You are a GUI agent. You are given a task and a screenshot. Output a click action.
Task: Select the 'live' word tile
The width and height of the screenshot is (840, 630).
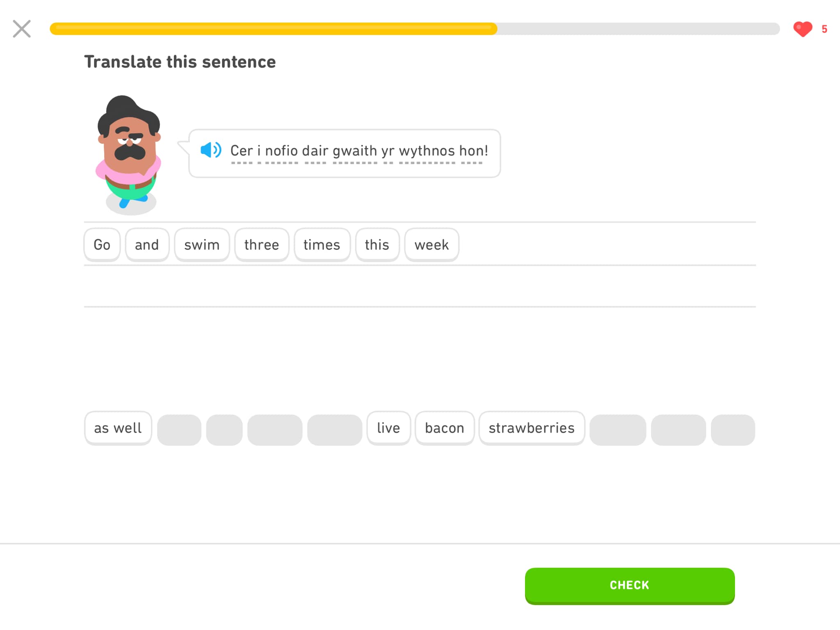point(388,428)
